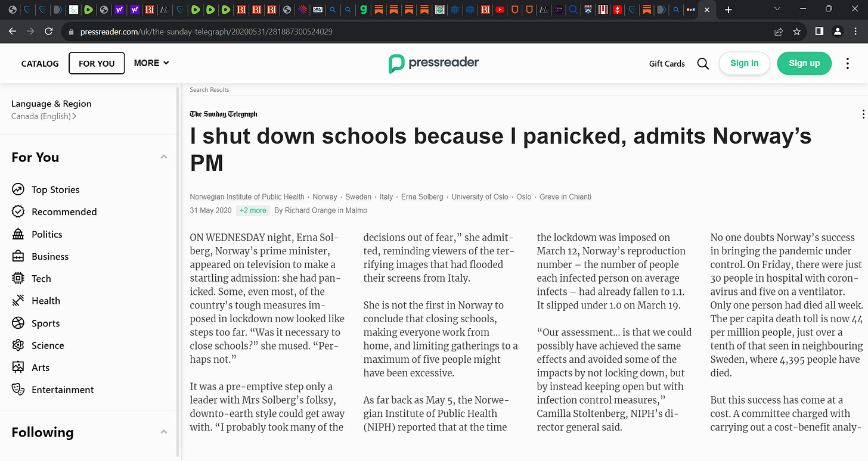The width and height of the screenshot is (868, 461).
Task: Click the Arts picture icon
Action: click(18, 367)
